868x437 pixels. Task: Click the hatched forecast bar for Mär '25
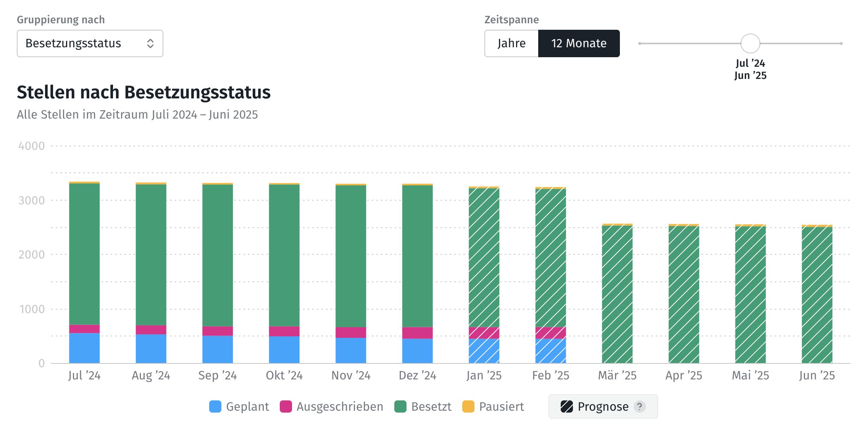click(x=617, y=294)
